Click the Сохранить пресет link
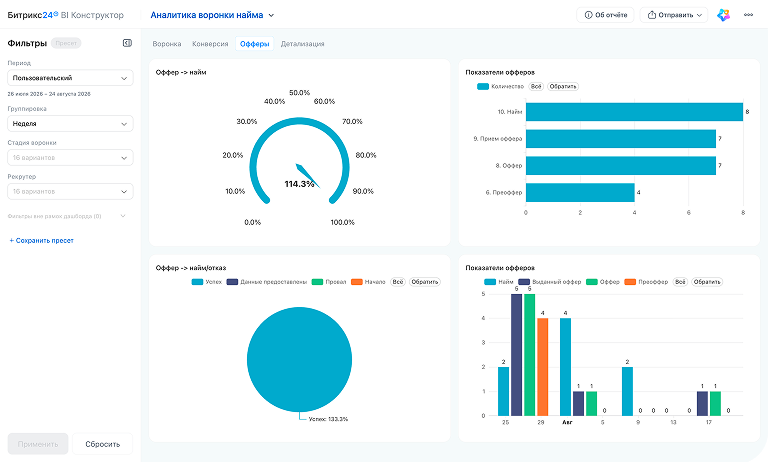768x464 pixels. click(42, 241)
